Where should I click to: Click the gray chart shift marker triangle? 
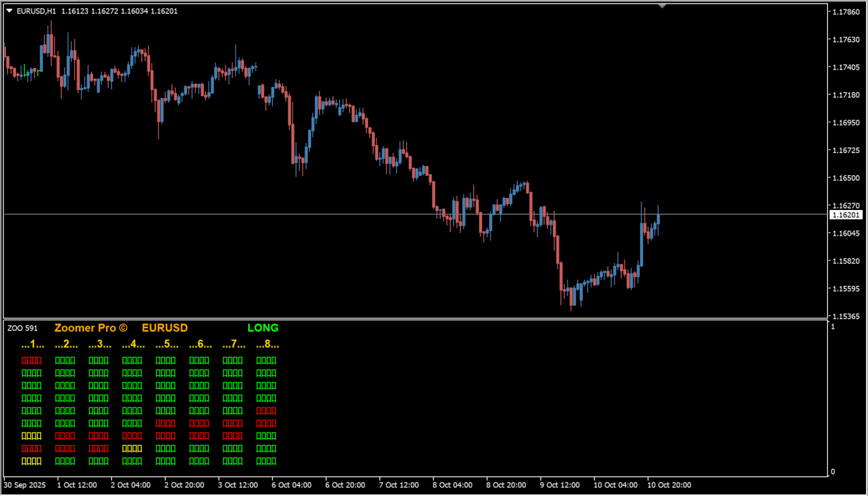point(662,6)
